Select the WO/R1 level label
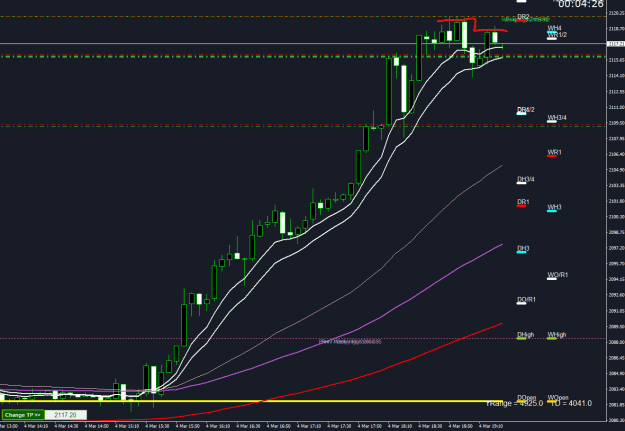Screen dimensions: 625x431 (x=557, y=275)
